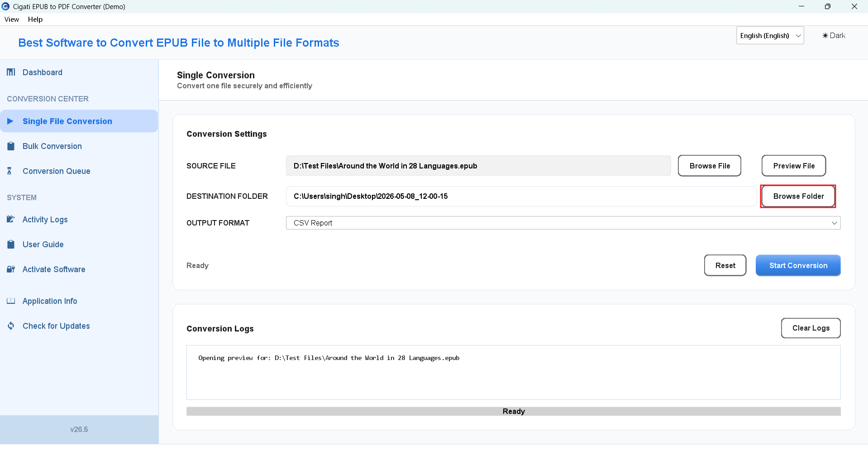Viewport: 868px width, 461px height.
Task: Open the Conversion Queue page
Action: coord(79,171)
